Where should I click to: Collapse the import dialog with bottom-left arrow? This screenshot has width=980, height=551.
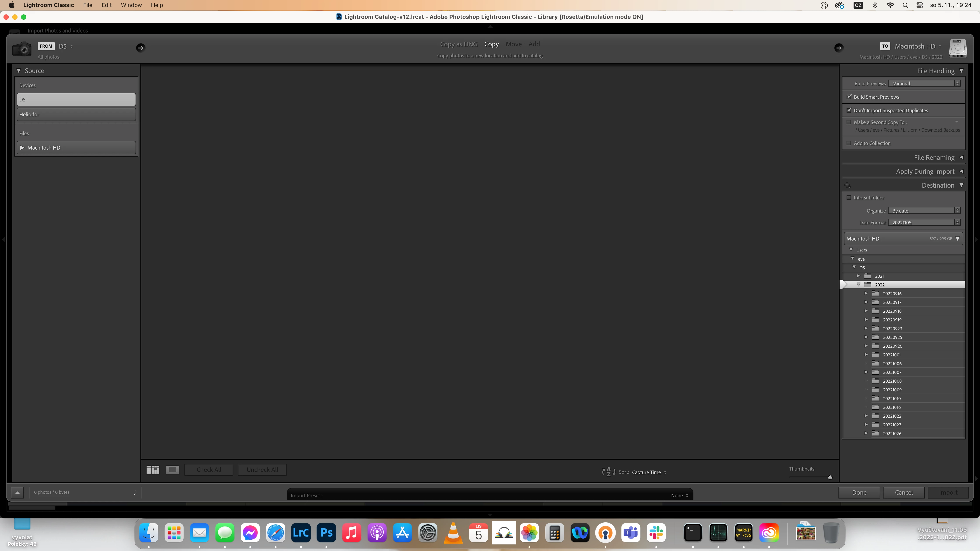click(x=17, y=492)
